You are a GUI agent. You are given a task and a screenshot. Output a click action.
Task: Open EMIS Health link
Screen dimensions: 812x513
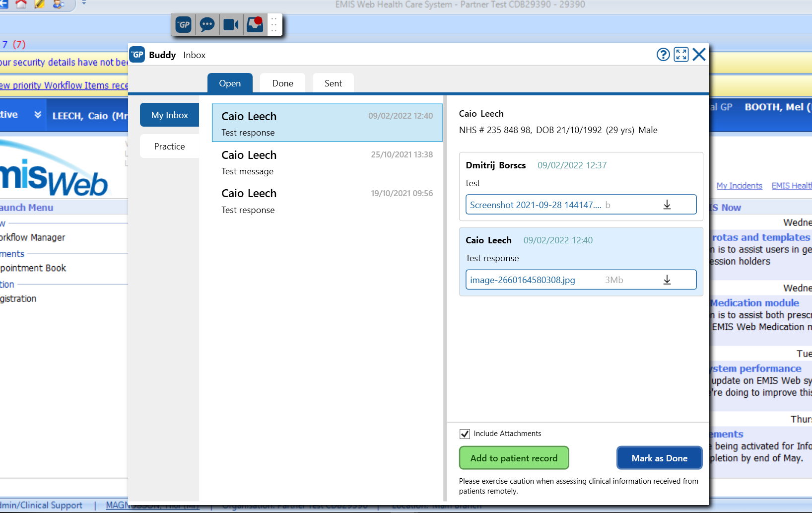pyautogui.click(x=792, y=185)
